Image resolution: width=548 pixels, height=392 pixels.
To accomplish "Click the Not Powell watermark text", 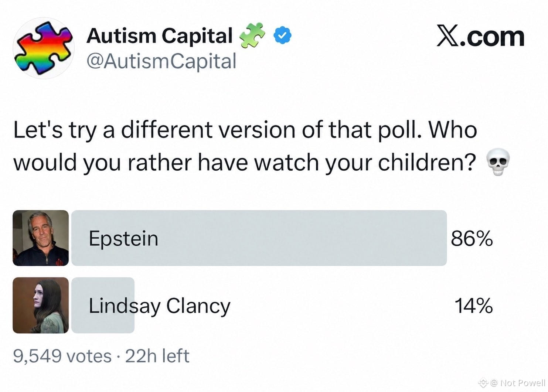I will pyautogui.click(x=523, y=383).
